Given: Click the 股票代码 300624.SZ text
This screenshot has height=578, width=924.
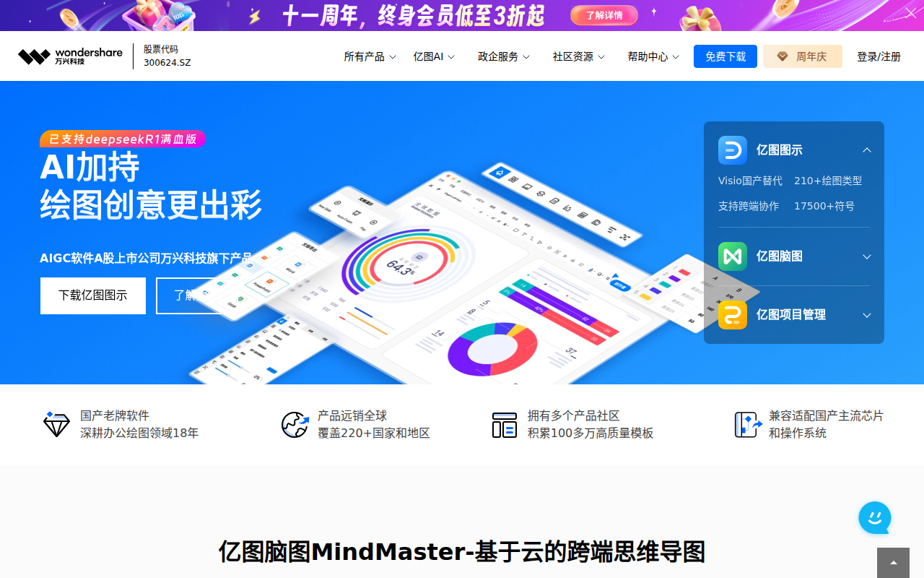Looking at the screenshot, I should pos(167,56).
